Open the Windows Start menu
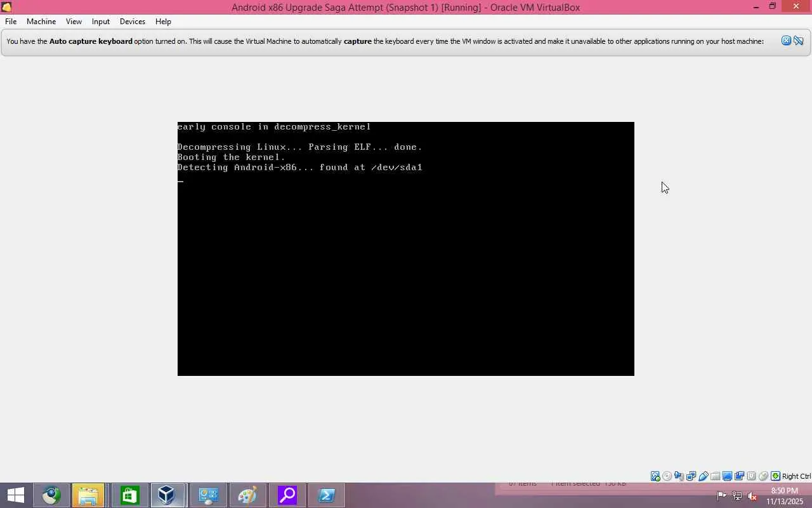The width and height of the screenshot is (812, 508). (x=15, y=495)
